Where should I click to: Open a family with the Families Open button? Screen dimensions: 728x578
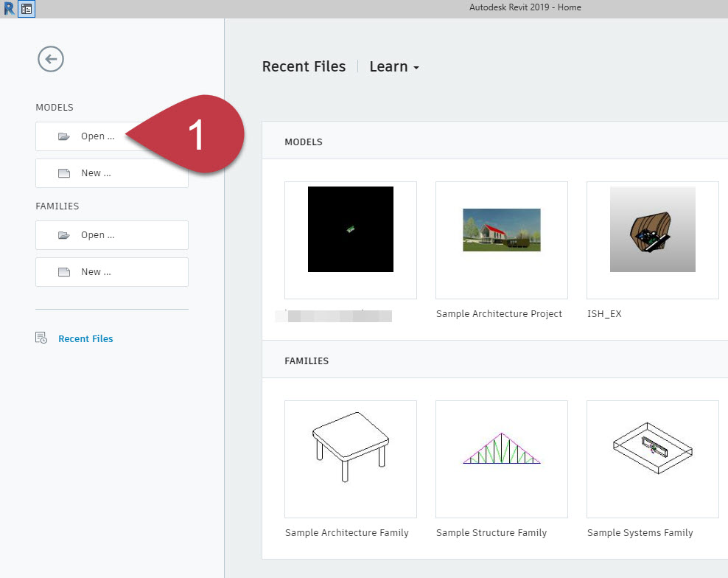pos(112,235)
